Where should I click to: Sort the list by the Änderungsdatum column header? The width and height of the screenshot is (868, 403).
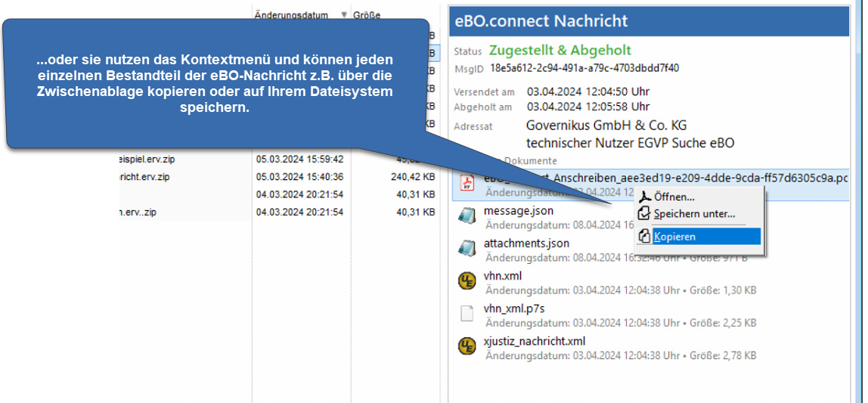coord(291,15)
